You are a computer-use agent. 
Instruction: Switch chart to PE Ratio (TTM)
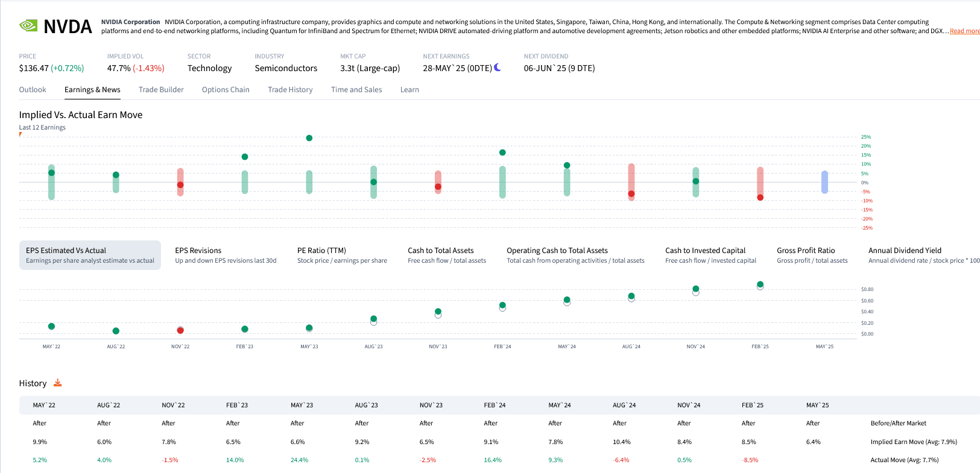click(x=342, y=255)
